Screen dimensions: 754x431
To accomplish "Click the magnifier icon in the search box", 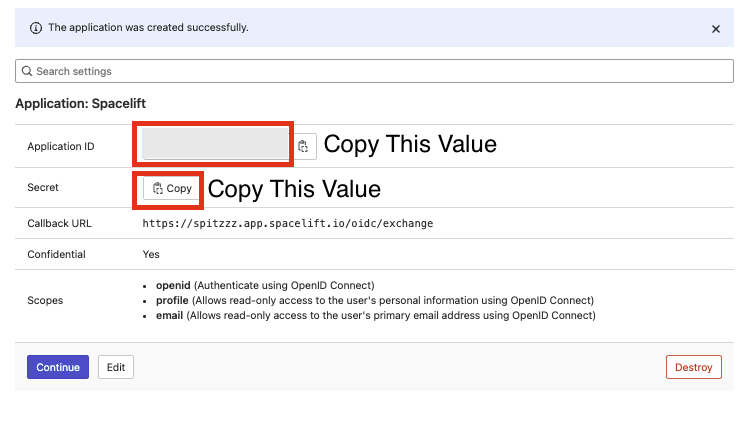I will coord(27,72).
